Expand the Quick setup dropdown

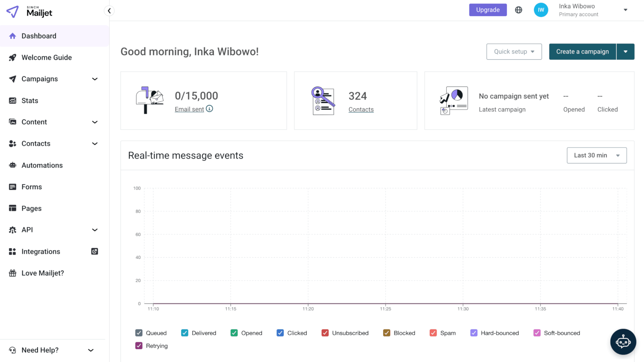pos(514,52)
